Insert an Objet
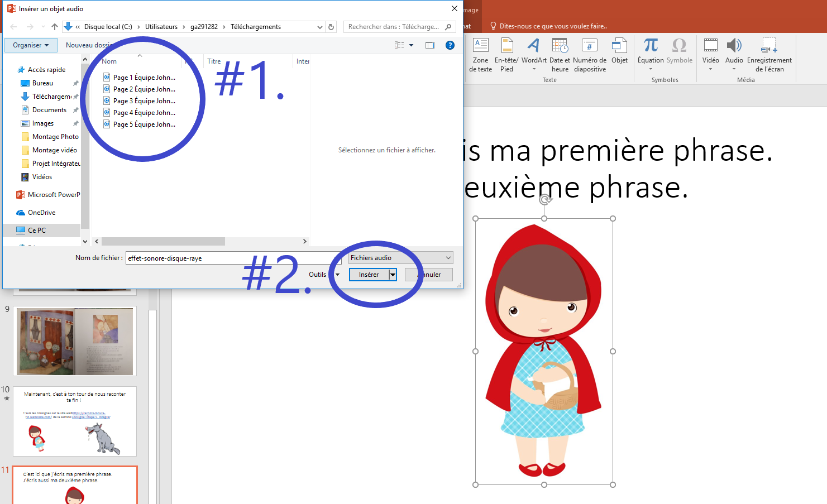 coord(619,51)
